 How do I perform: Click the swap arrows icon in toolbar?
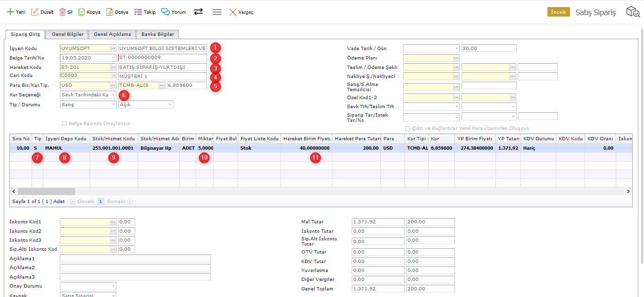pyautogui.click(x=198, y=12)
